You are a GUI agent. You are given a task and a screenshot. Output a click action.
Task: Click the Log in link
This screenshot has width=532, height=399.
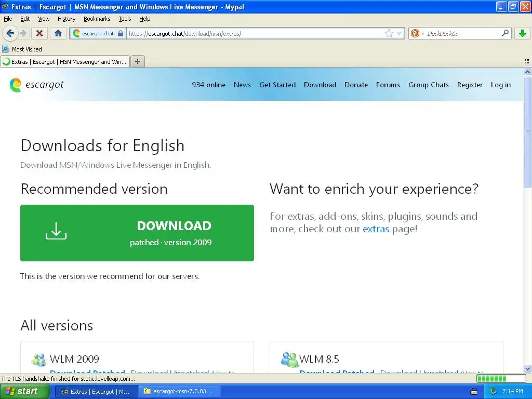click(x=500, y=85)
